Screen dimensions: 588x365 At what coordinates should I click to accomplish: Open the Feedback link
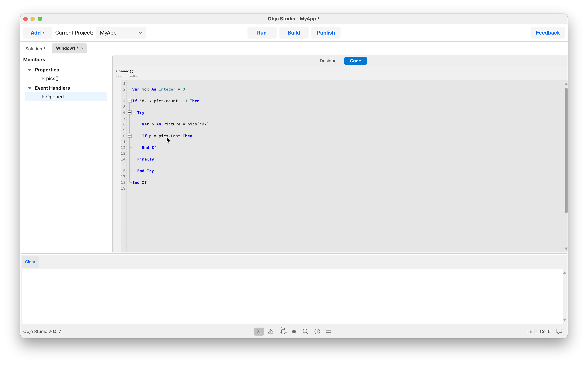pos(547,33)
